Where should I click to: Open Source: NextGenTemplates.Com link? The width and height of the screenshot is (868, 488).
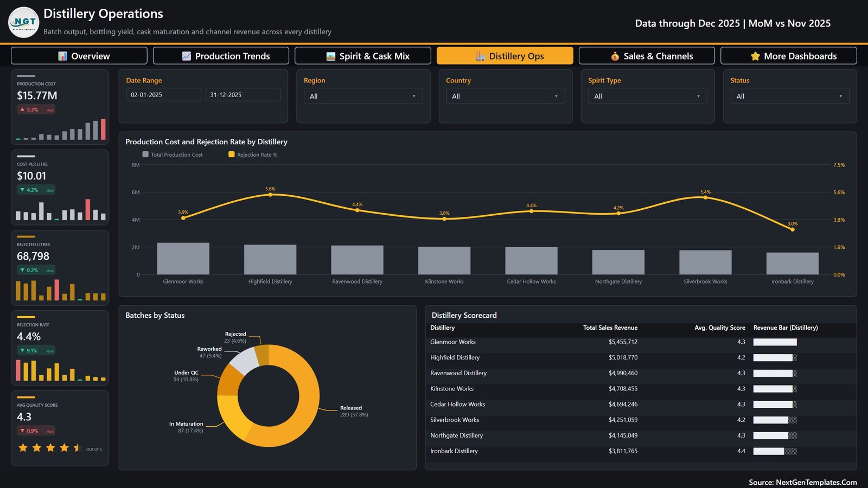coord(803,482)
